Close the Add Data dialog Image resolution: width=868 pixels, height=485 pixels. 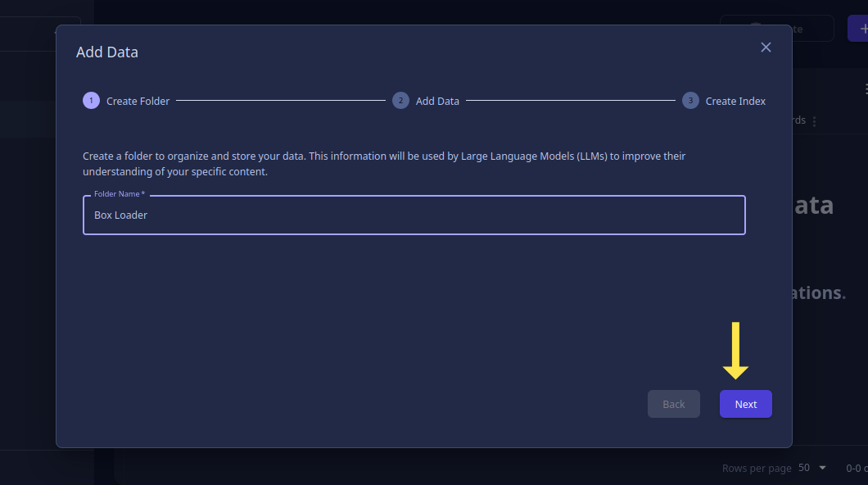point(766,48)
